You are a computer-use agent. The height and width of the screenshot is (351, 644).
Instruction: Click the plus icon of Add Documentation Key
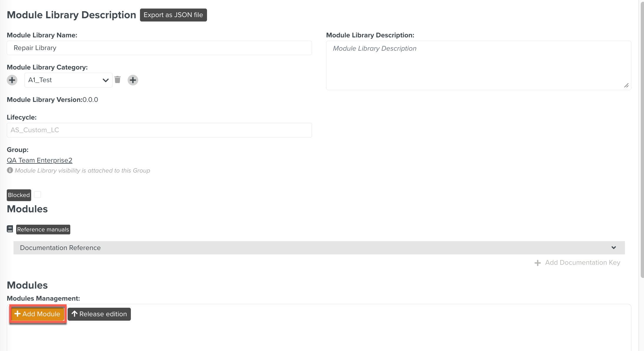[x=538, y=263]
